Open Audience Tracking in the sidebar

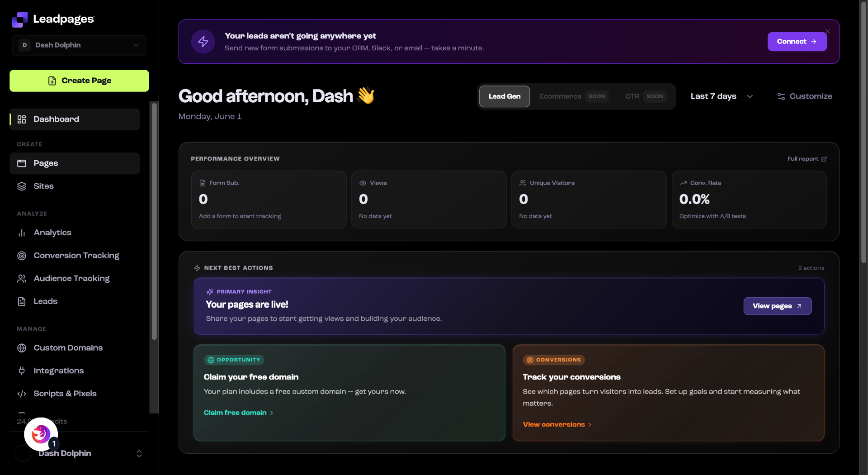point(75,279)
